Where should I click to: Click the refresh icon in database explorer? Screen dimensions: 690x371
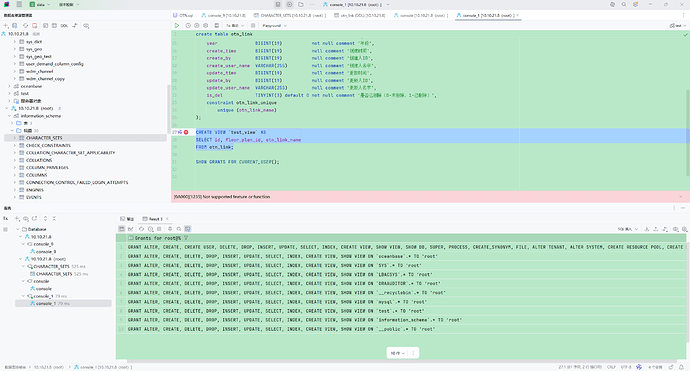26,26
